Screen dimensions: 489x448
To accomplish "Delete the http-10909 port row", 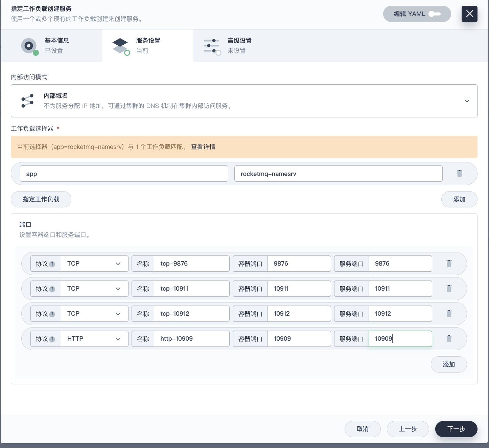I will point(449,339).
